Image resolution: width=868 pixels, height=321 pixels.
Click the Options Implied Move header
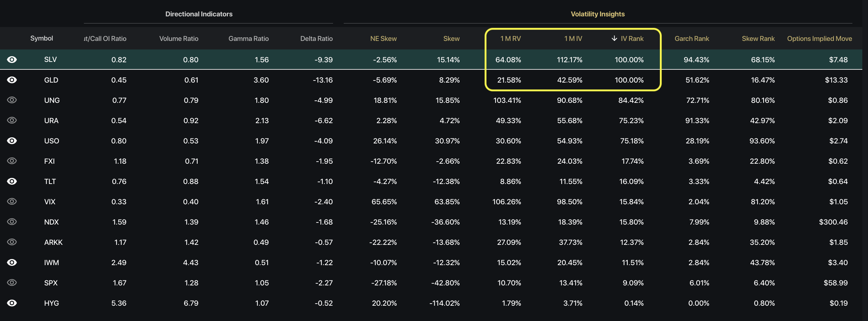click(819, 38)
